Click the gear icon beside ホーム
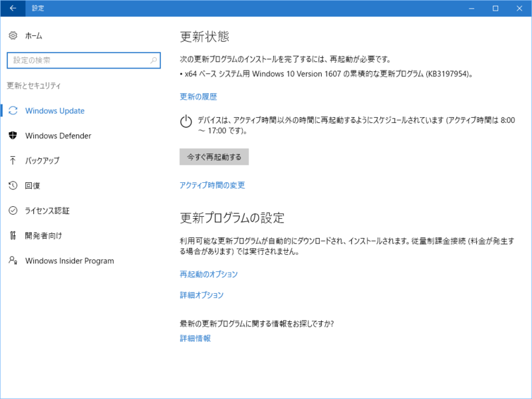 [x=13, y=35]
